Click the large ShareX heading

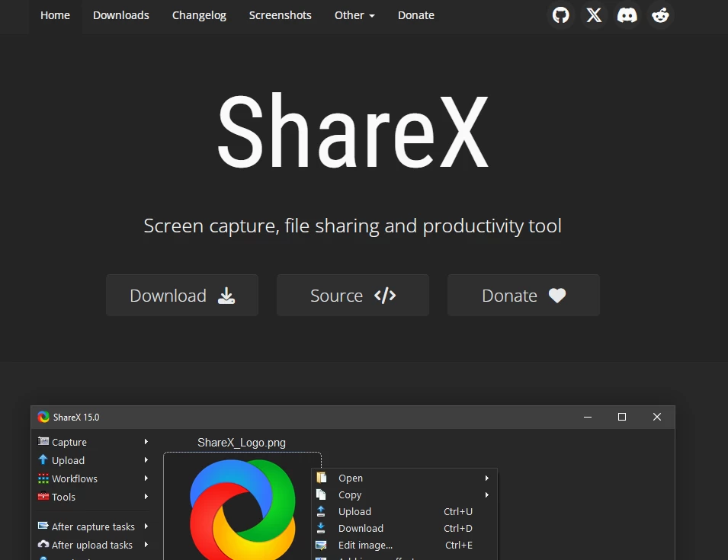pyautogui.click(x=353, y=131)
